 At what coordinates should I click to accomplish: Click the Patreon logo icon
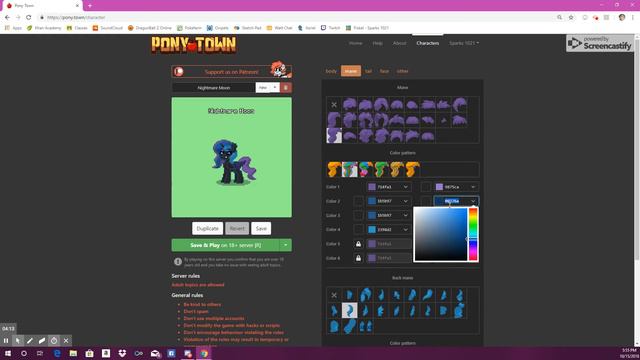179,71
